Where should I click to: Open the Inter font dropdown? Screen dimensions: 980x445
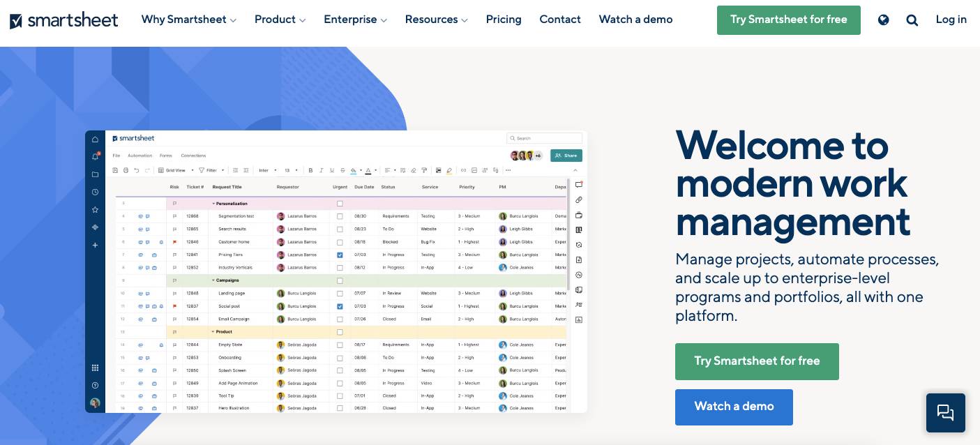pyautogui.click(x=268, y=170)
